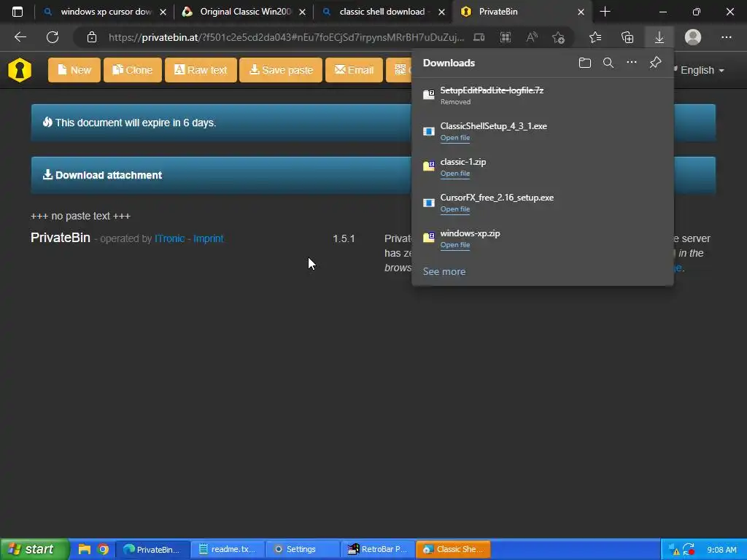747x560 pixels.
Task: Click the 9:08 AM taskbar clock
Action: point(721,550)
